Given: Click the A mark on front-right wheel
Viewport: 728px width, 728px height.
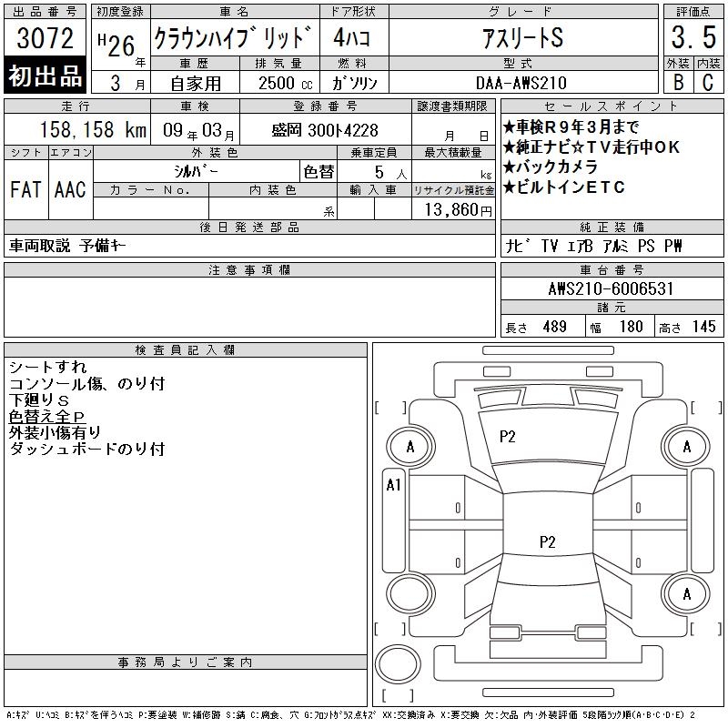Looking at the screenshot, I should tap(686, 447).
